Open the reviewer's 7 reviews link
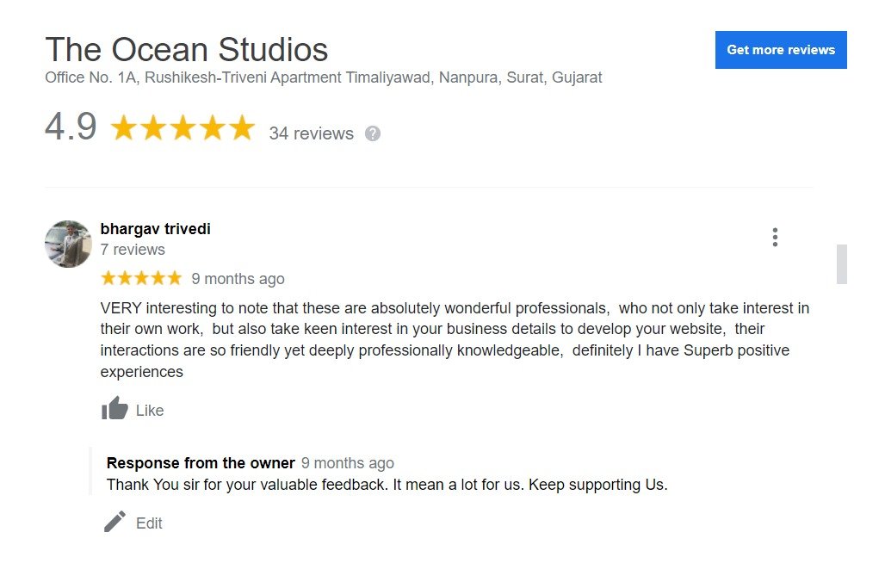The height and width of the screenshot is (588, 885). coord(133,250)
